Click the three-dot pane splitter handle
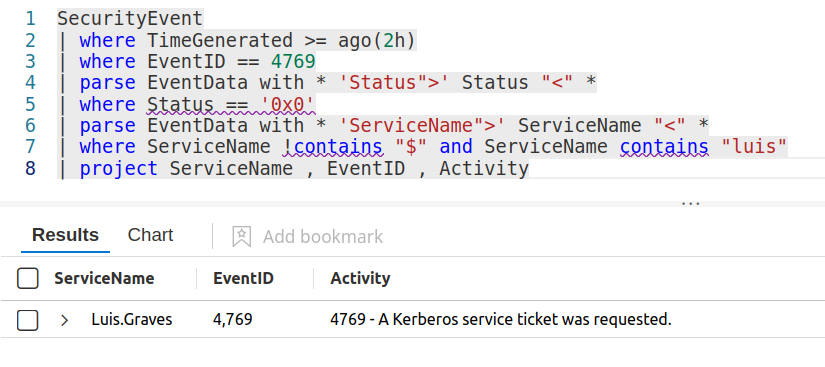Viewport: 825px width, 367px height. (x=690, y=202)
